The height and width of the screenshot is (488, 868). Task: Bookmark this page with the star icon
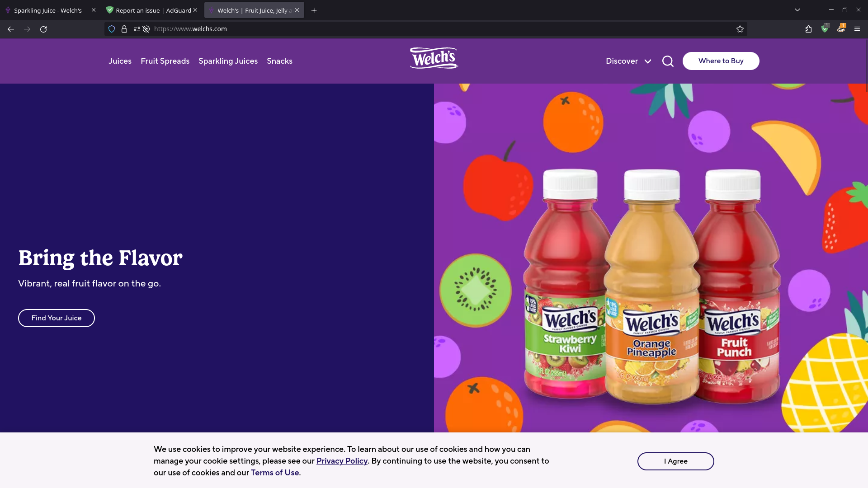740,29
